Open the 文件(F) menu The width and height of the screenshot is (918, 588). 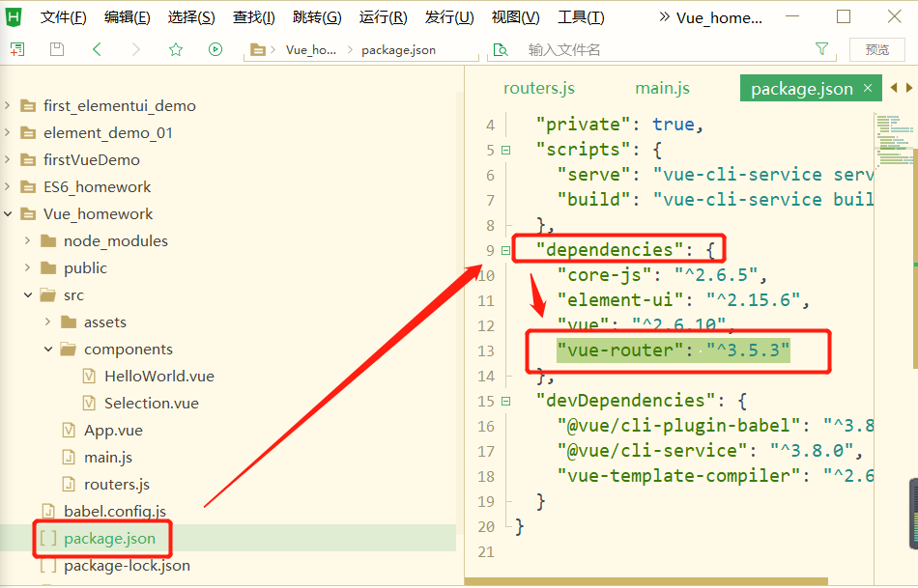63,17
